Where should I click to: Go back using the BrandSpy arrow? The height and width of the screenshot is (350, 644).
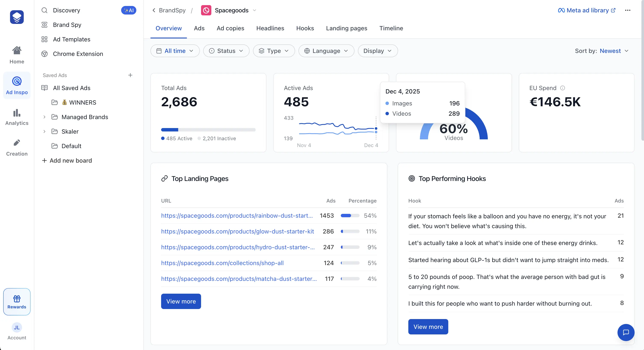[x=154, y=10]
